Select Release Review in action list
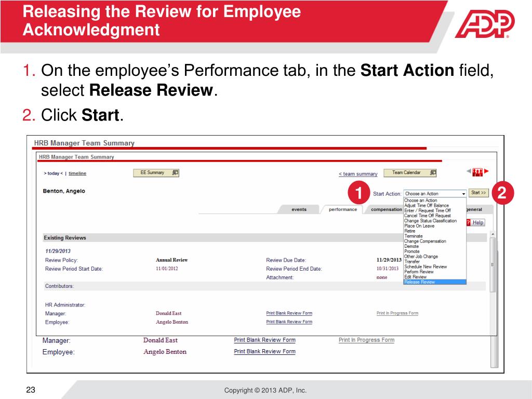 point(435,282)
